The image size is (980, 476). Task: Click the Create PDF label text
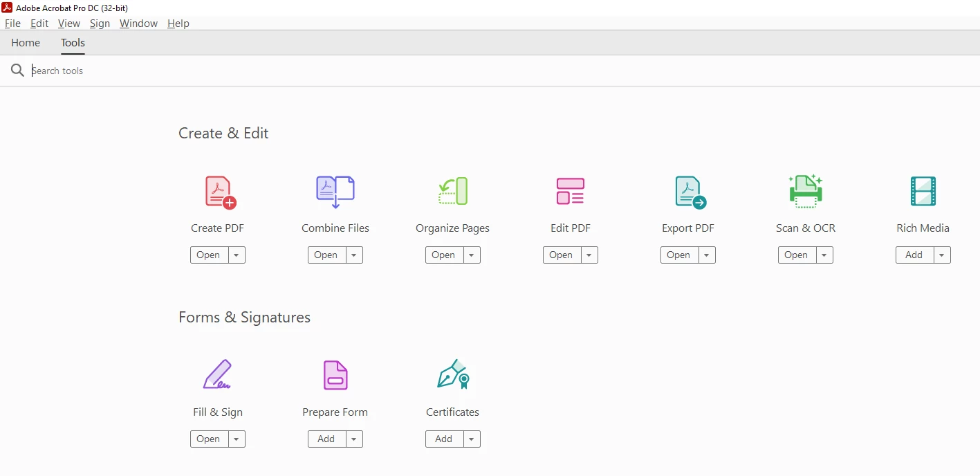tap(217, 228)
